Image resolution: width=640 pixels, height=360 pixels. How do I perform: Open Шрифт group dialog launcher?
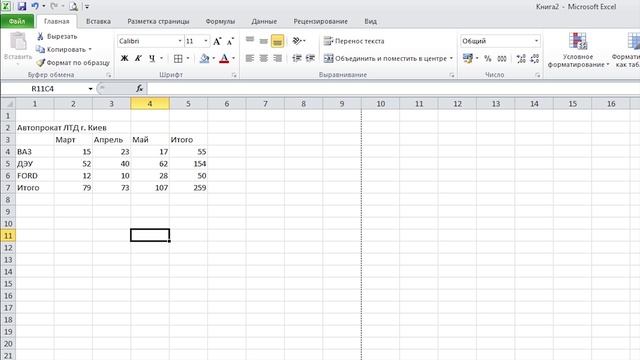click(234, 75)
